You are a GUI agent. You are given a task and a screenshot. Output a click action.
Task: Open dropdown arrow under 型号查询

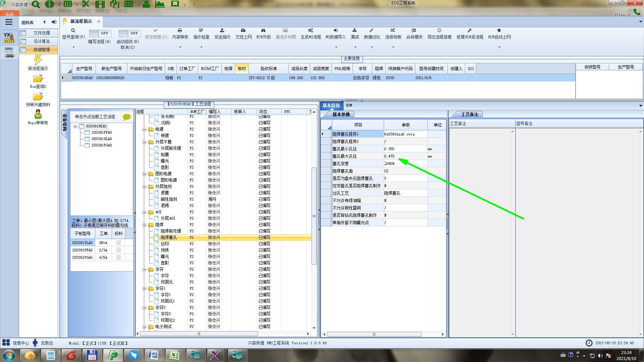coord(73,47)
